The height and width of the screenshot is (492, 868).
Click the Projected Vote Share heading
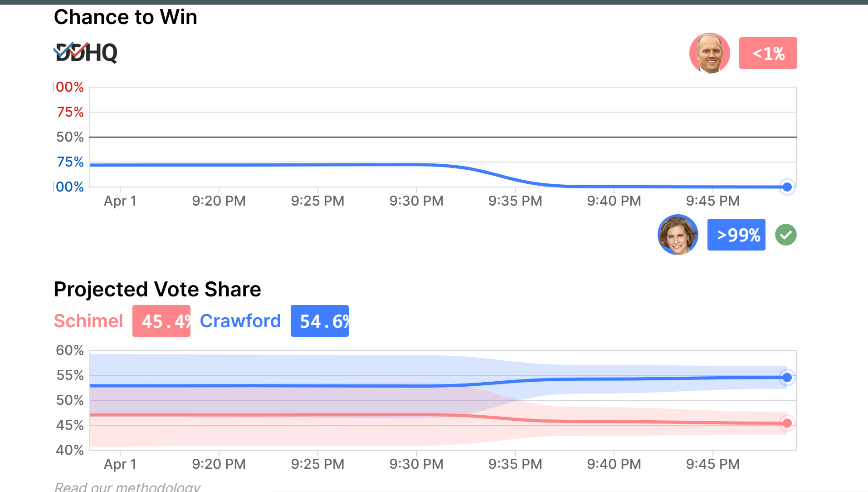point(157,289)
